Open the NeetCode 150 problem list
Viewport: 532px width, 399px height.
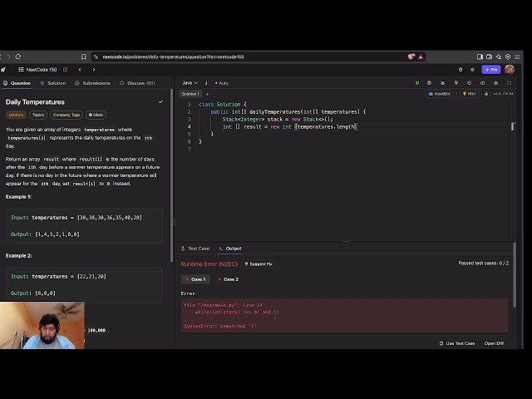click(x=37, y=70)
